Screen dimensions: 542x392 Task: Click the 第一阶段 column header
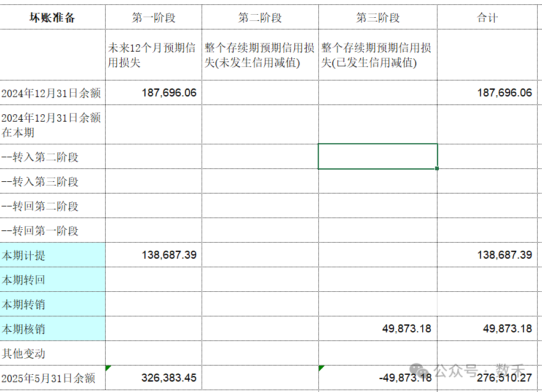pos(154,17)
